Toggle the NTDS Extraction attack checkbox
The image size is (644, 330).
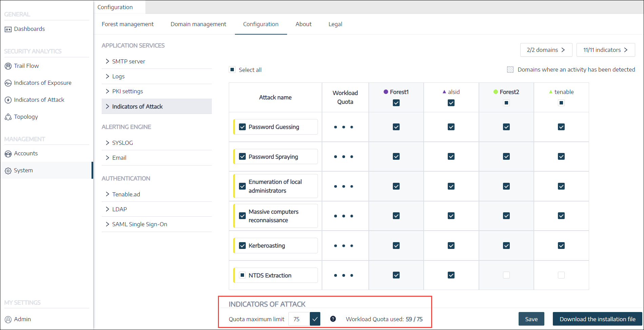pos(242,275)
